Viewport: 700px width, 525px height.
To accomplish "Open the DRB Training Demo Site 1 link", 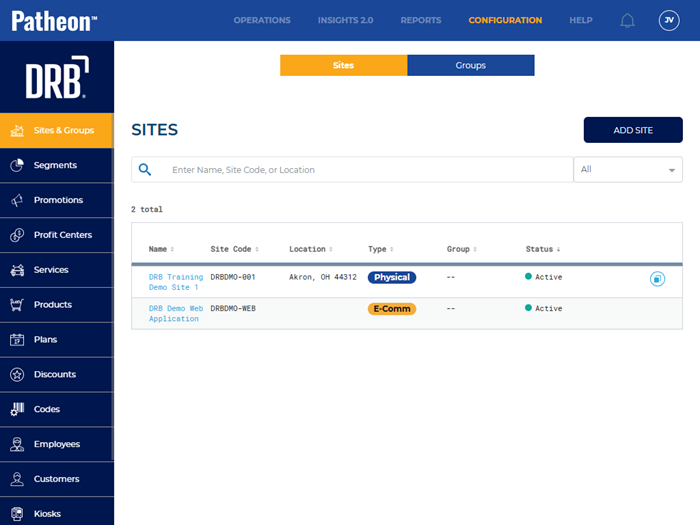I will (175, 282).
